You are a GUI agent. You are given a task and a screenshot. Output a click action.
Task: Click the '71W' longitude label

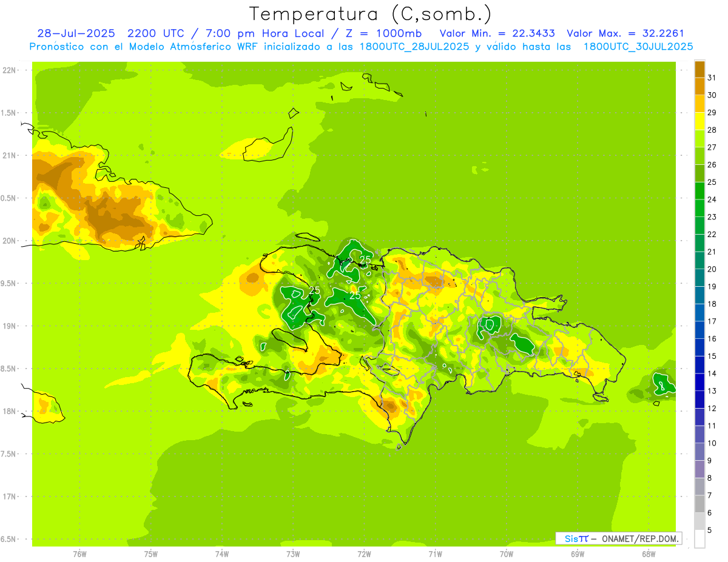pyautogui.click(x=435, y=554)
